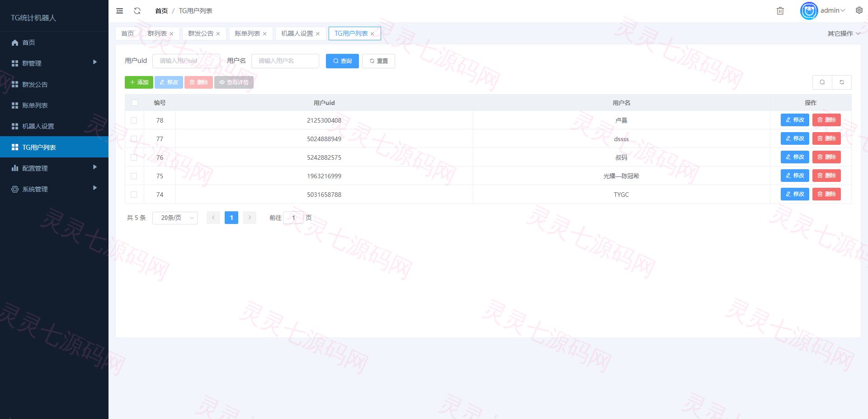Viewport: 868px width, 419px height.
Task: Open 账单列表 in the sidebar
Action: pos(54,105)
